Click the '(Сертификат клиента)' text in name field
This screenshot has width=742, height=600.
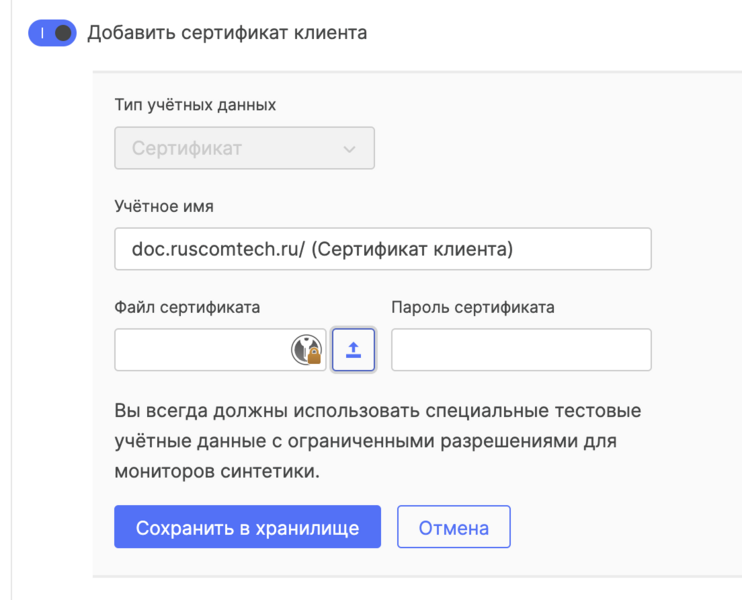411,249
